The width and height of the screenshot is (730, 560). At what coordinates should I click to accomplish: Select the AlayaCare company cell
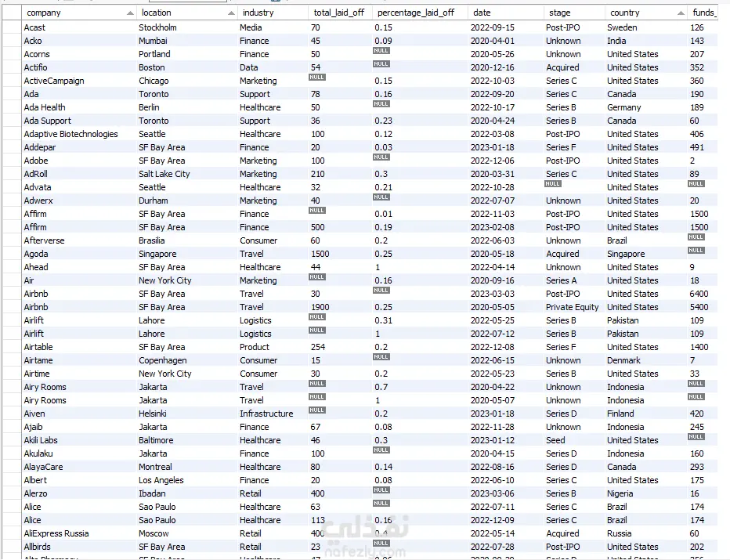78,467
